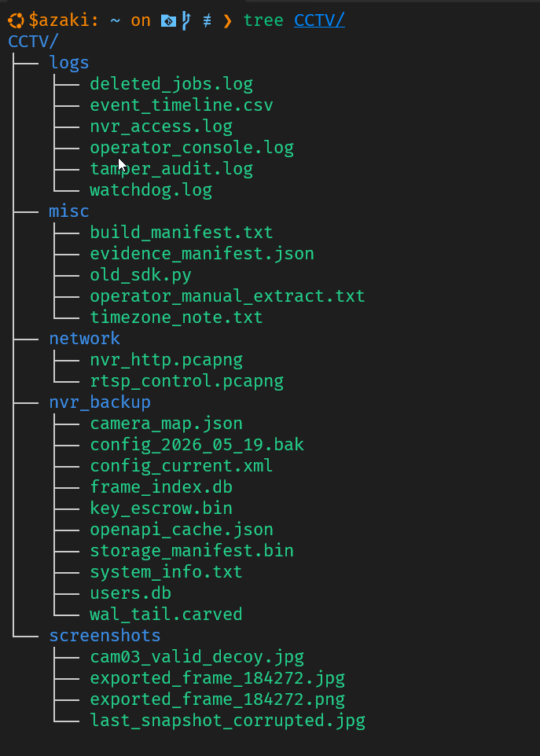Image resolution: width=540 pixels, height=756 pixels.
Task: Click the folder icon in the prompt
Action: tap(168, 20)
